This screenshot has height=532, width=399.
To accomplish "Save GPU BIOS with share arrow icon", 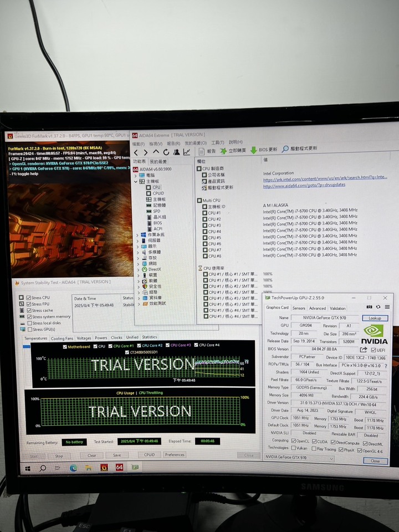I will pyautogui.click(x=364, y=350).
